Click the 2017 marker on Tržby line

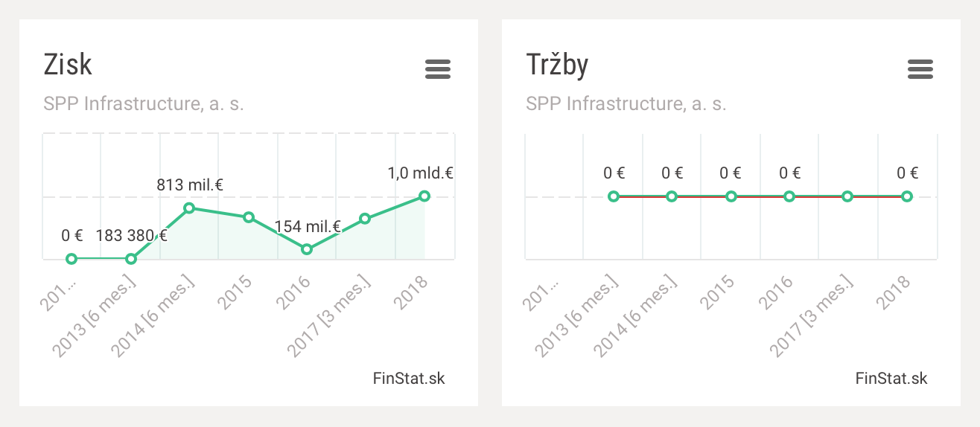[x=847, y=196]
